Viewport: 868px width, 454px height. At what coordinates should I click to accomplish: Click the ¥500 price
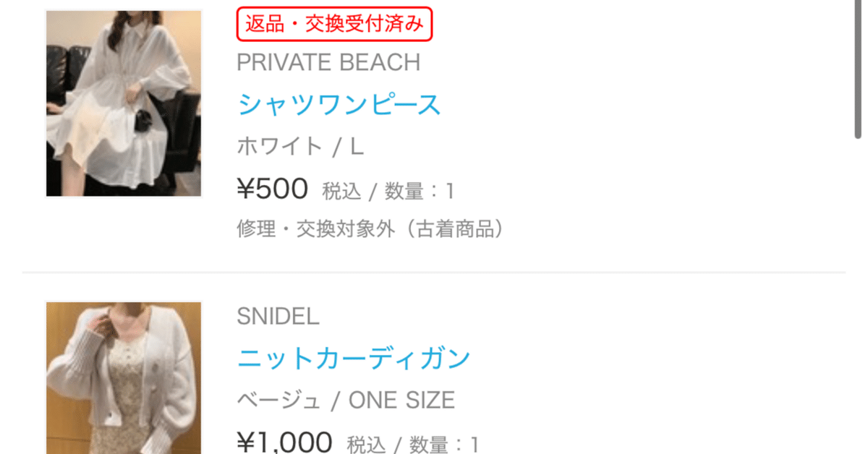pos(273,189)
